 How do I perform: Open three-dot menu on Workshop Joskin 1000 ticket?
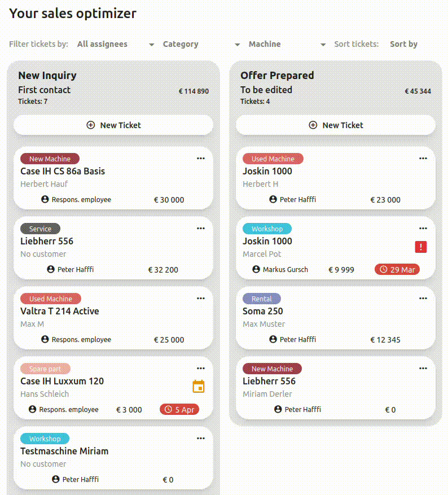pyautogui.click(x=423, y=229)
